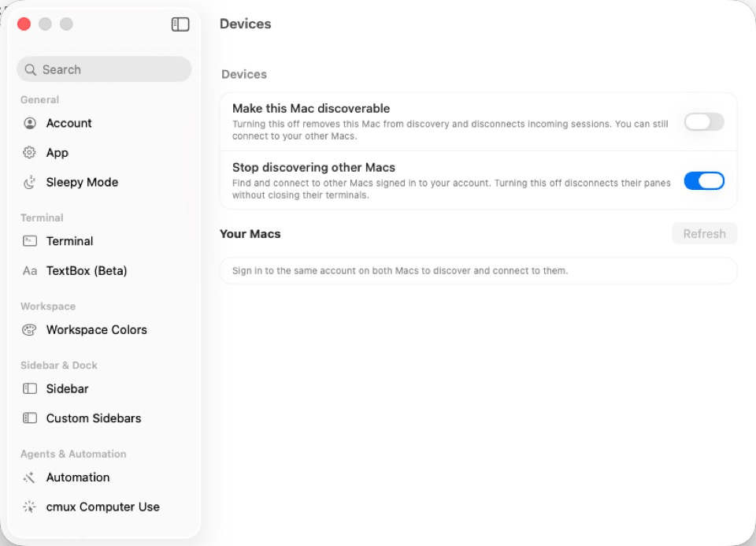Viewport: 756px width, 546px height.
Task: Click the Your Macs heading
Action: (x=250, y=234)
